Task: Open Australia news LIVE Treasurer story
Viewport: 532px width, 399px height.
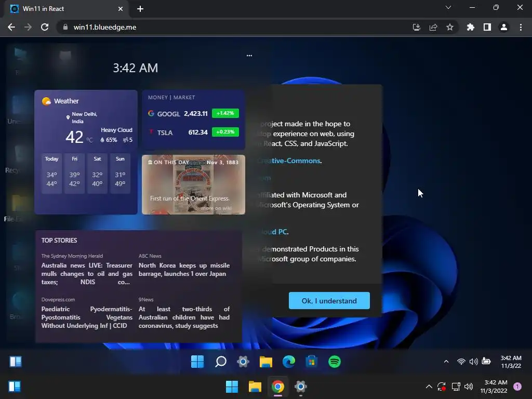Action: pyautogui.click(x=87, y=274)
